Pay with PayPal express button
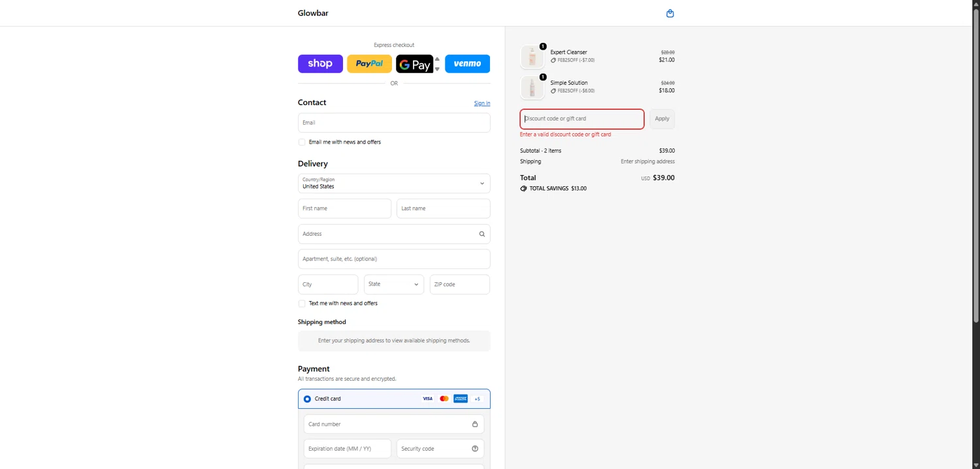 369,63
